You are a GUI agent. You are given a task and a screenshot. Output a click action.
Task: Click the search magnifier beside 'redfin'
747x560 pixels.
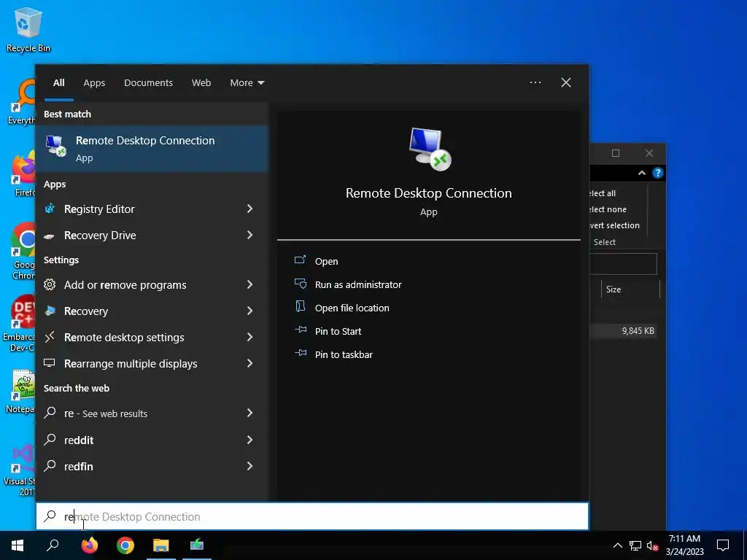(x=50, y=466)
